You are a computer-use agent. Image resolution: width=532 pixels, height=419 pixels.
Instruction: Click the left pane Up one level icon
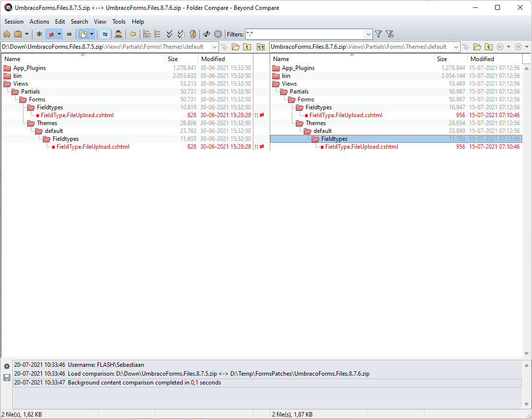pos(247,47)
